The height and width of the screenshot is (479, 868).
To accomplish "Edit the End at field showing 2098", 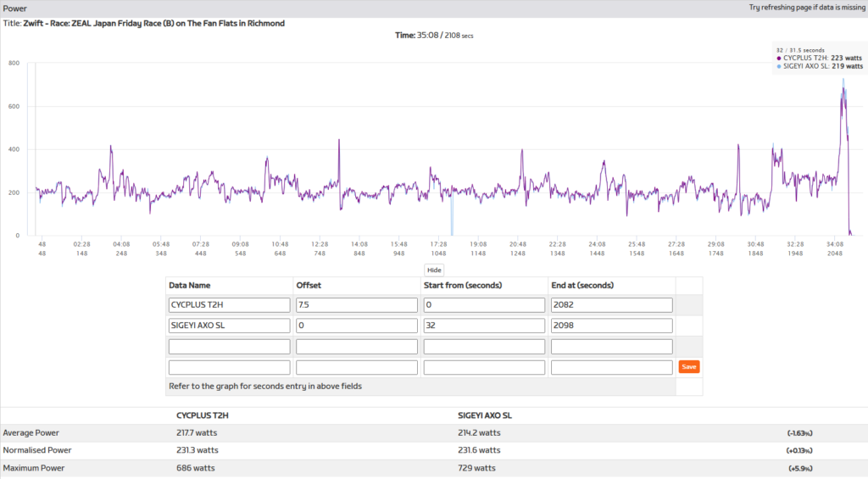I will [x=611, y=326].
